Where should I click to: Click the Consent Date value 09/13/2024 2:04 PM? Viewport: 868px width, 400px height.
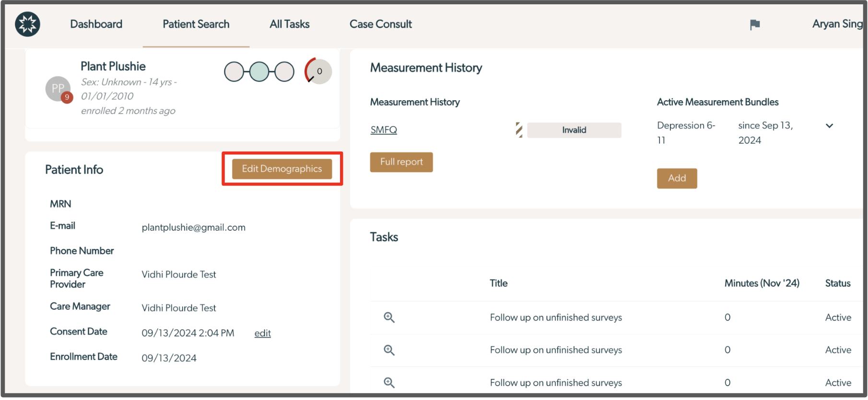click(x=188, y=333)
